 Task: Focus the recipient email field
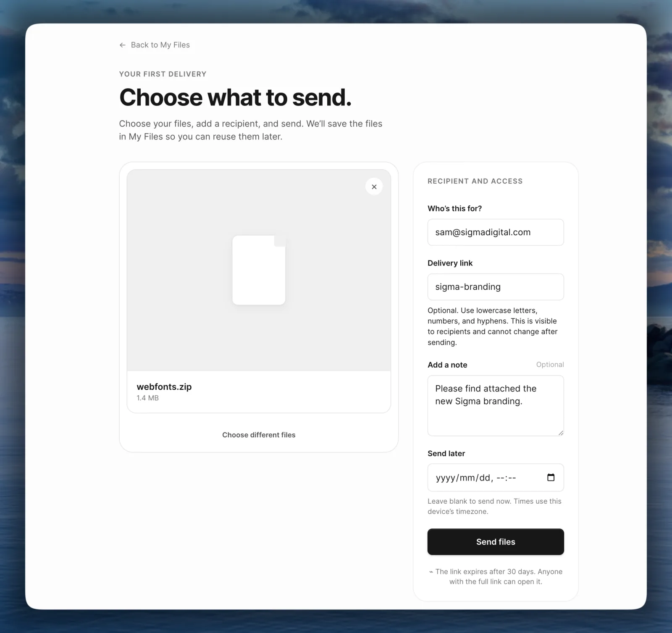496,232
